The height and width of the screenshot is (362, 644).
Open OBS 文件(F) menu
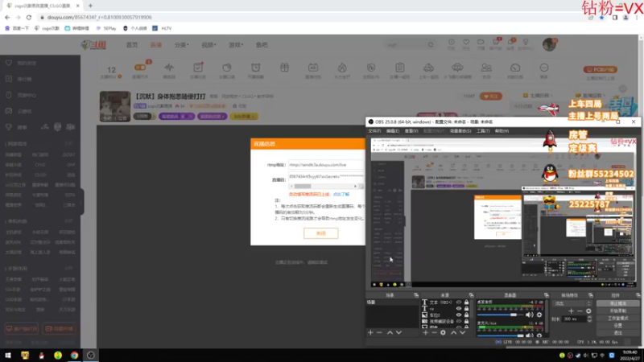click(x=374, y=131)
